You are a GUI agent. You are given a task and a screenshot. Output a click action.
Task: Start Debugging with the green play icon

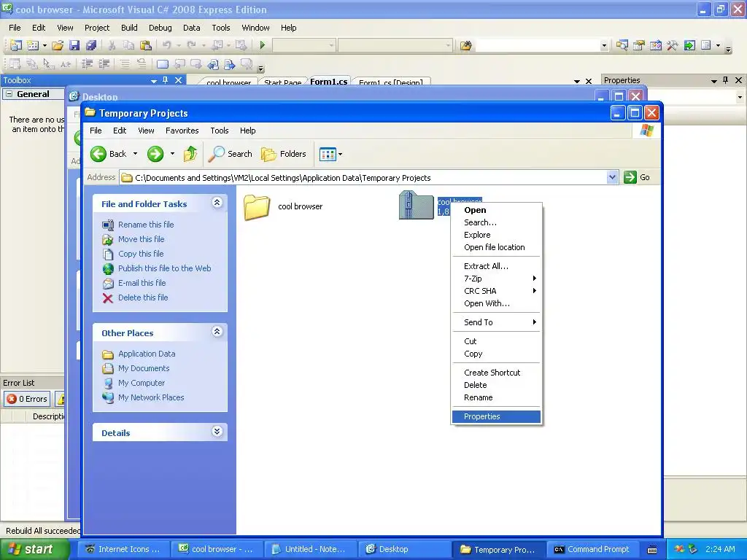pos(262,45)
